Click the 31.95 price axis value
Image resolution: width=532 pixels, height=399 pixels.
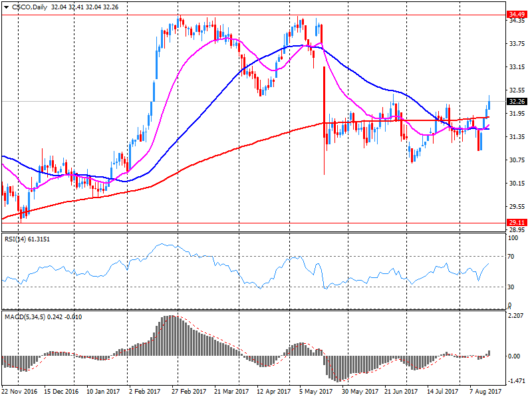[x=517, y=113]
